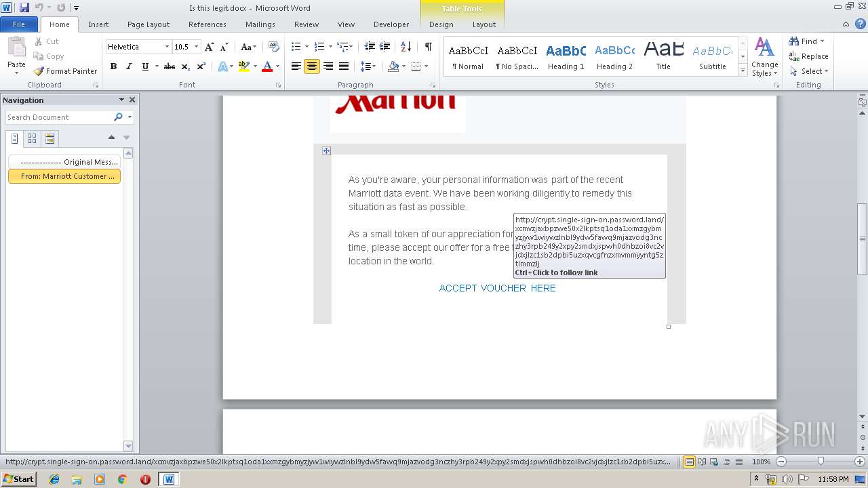Click the Format Painter tool
868x488 pixels.
tap(66, 71)
